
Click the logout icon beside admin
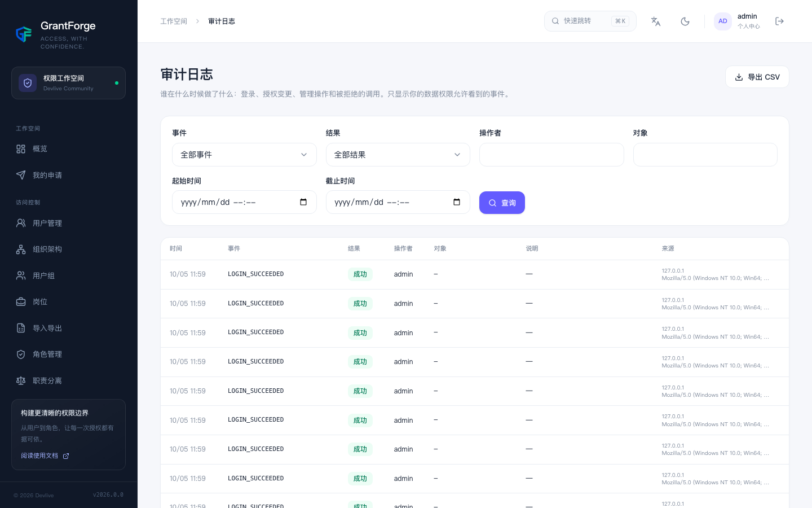780,21
